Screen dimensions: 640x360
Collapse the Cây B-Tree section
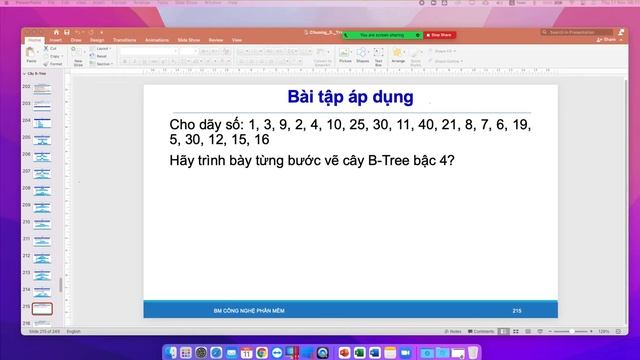point(24,74)
